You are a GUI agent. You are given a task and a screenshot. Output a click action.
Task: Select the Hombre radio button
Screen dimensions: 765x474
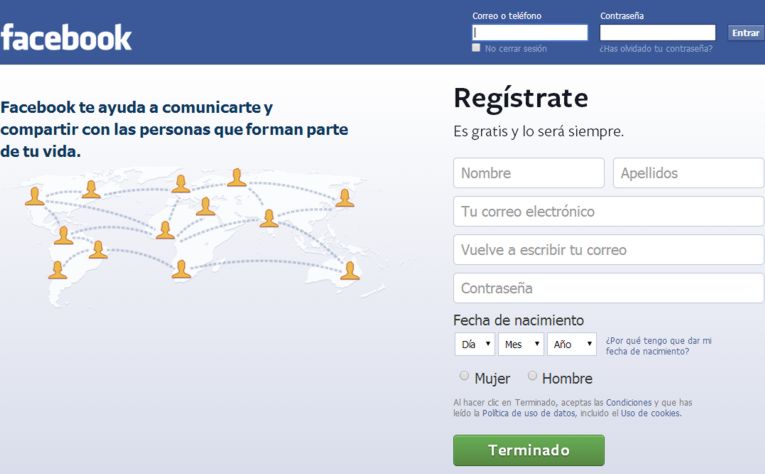pos(532,375)
